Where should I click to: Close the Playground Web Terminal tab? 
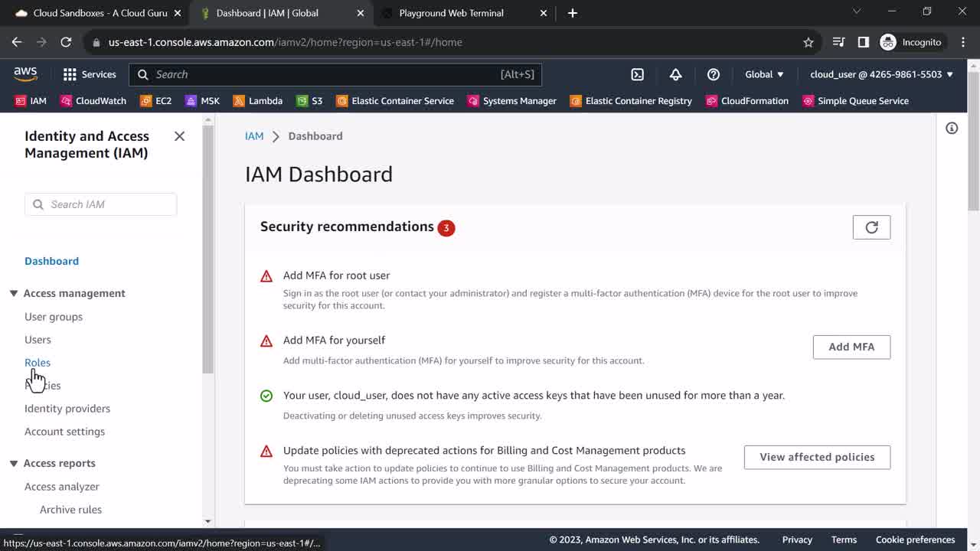click(x=544, y=13)
